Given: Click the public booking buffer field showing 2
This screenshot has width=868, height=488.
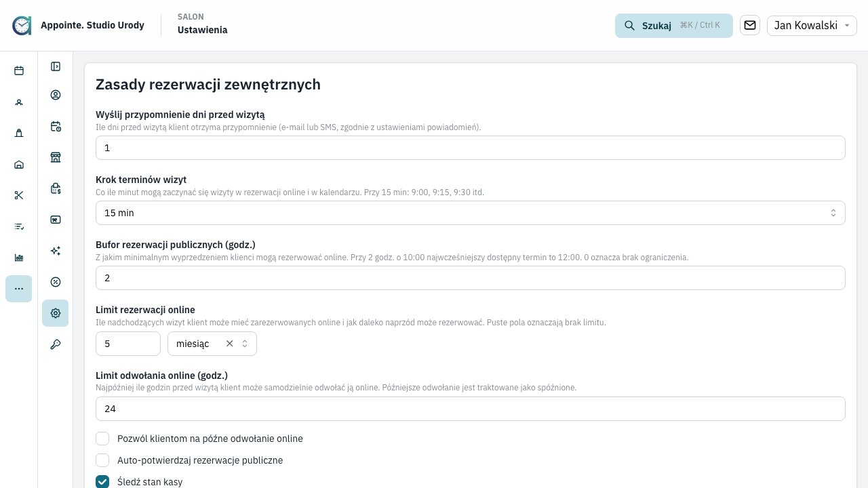Looking at the screenshot, I should coord(471,278).
